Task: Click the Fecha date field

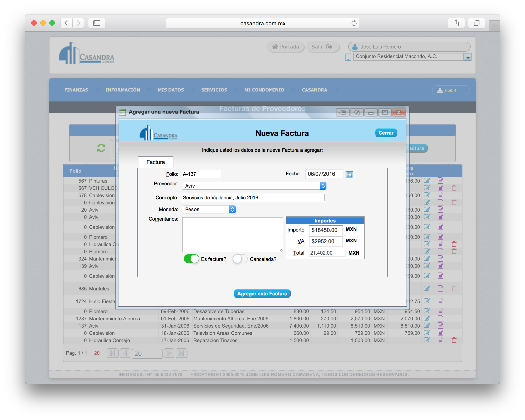Action: point(324,174)
